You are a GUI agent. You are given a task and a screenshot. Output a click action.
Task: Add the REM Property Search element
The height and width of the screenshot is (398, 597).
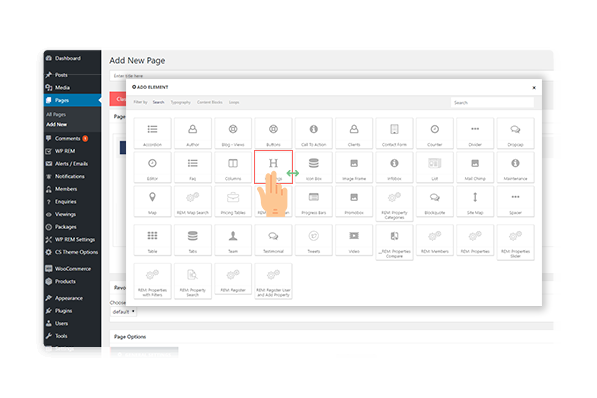point(193,281)
